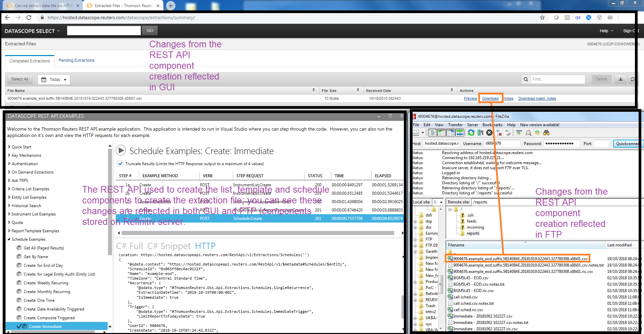Screen dimensions: 644x334
Task: Toggle FileZilla directory comparison icon
Action: (528, 133)
